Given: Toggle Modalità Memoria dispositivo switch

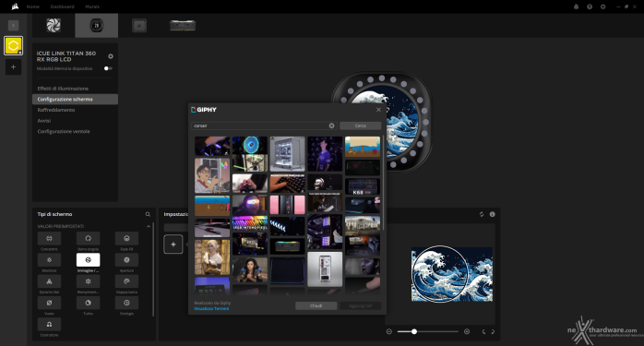Looking at the screenshot, I should pos(108,68).
